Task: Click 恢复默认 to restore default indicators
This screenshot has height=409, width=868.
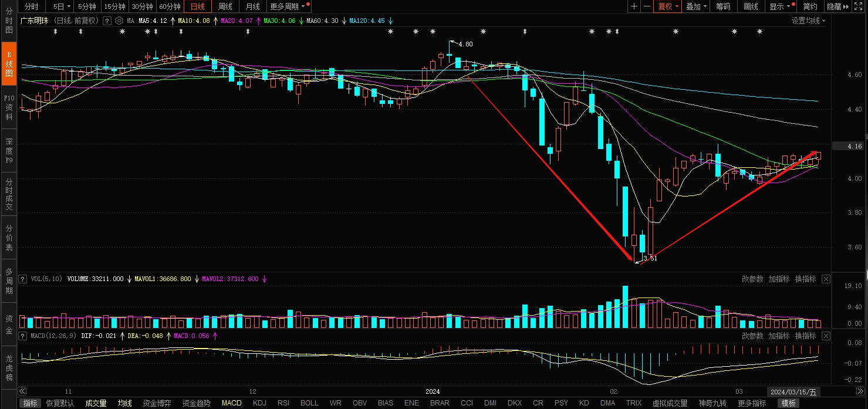Action: [x=60, y=403]
